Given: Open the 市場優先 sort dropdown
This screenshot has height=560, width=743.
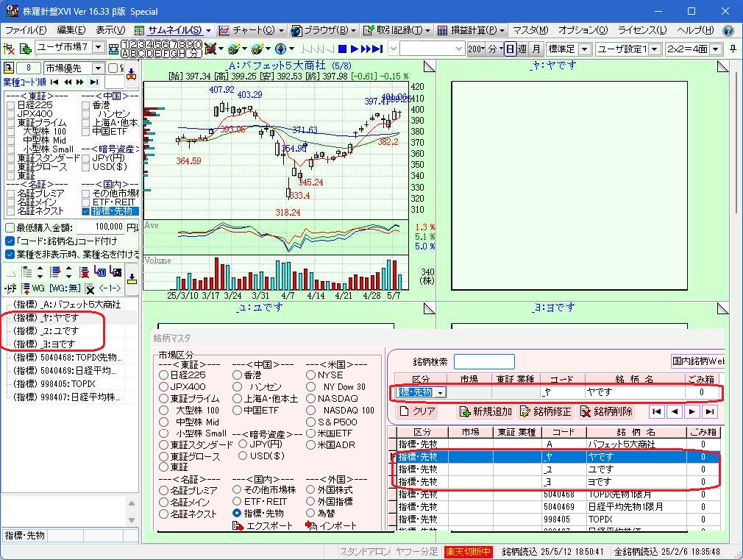Looking at the screenshot, I should click(98, 68).
